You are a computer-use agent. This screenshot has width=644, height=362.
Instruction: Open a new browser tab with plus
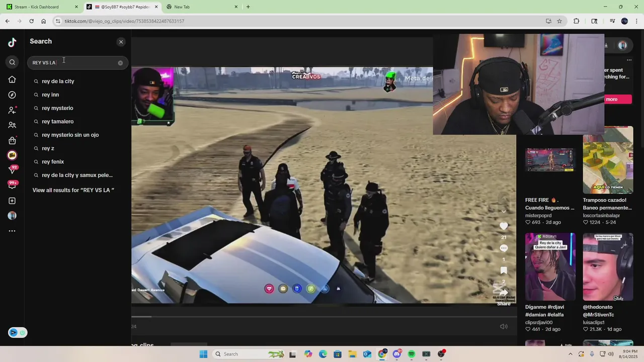[248, 7]
